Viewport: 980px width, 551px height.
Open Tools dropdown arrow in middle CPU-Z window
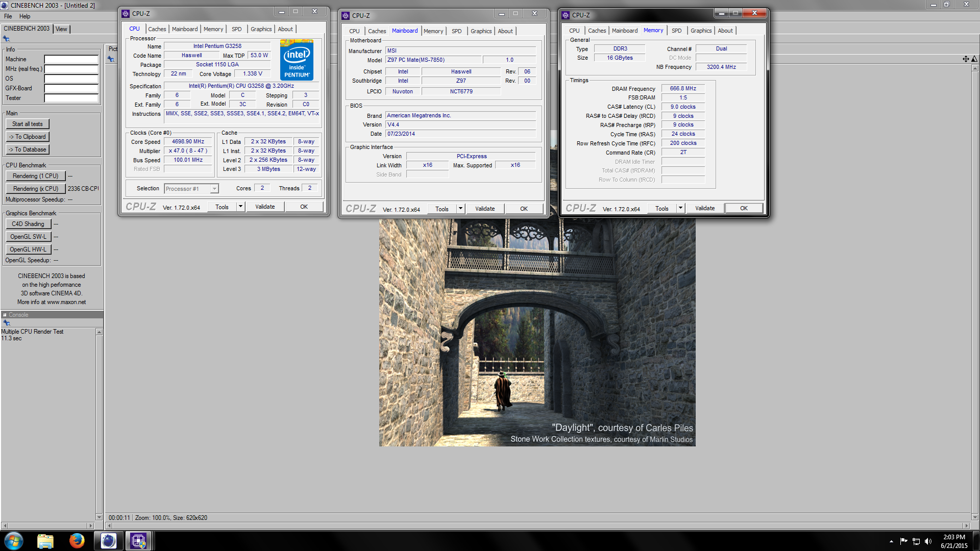tap(460, 209)
